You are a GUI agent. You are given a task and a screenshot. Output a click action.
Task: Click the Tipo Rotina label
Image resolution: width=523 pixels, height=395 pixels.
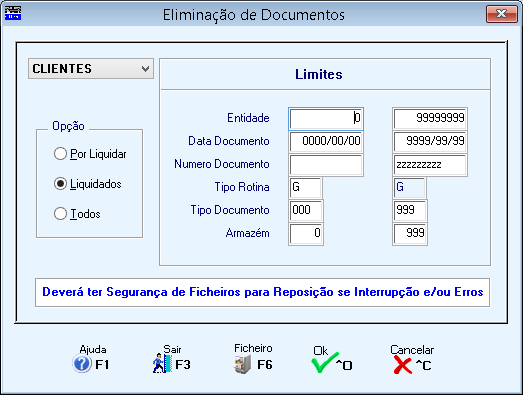[242, 187]
